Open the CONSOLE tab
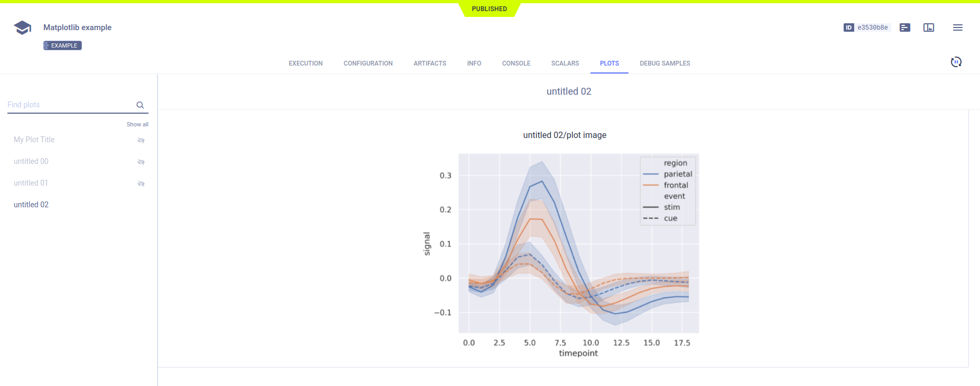The image size is (980, 386). 516,63
